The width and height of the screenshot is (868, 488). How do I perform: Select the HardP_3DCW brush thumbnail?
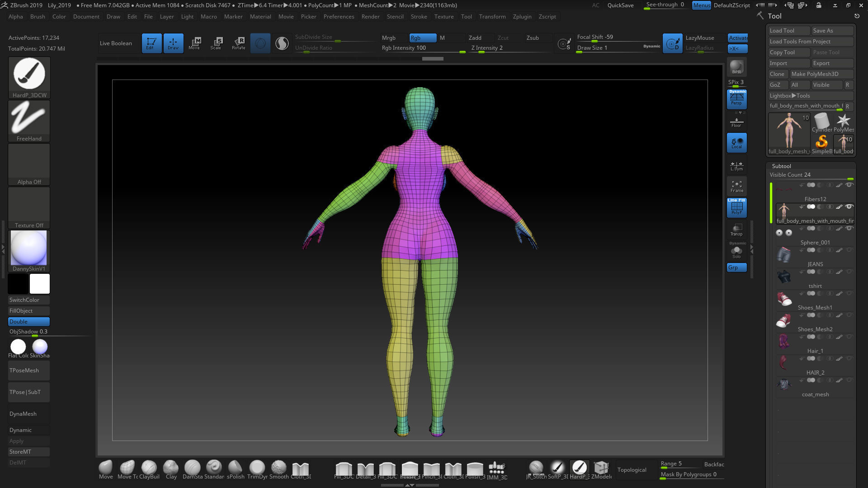(x=29, y=78)
